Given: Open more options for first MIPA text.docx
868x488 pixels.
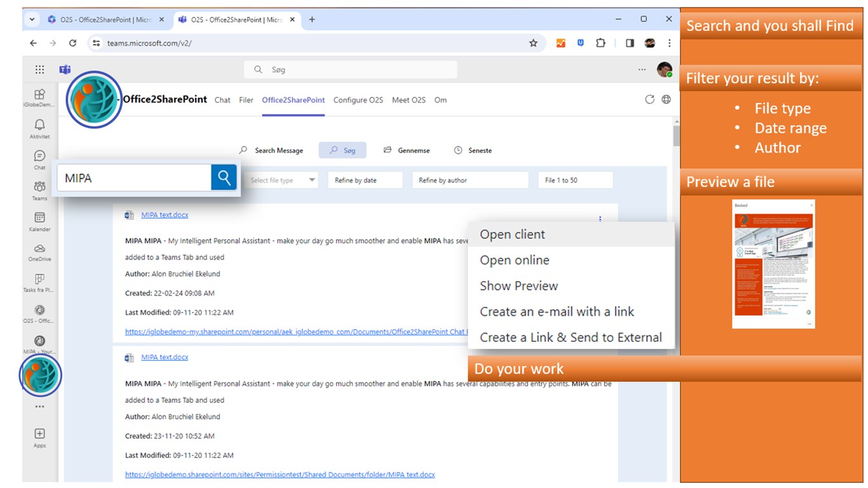Looking at the screenshot, I should tap(600, 219).
